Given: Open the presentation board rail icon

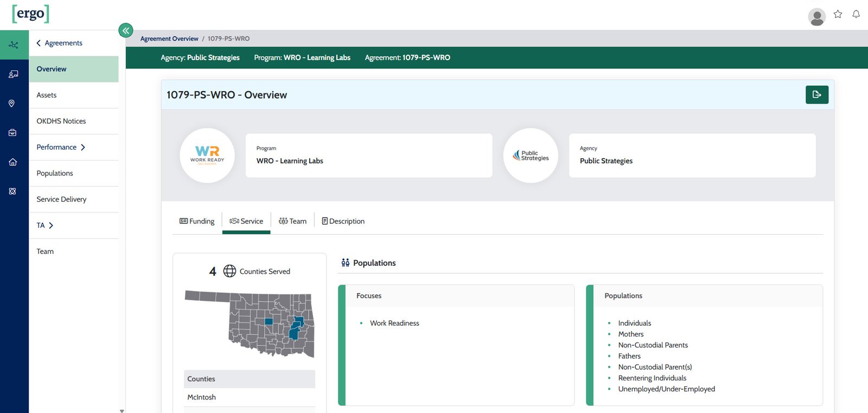Looking at the screenshot, I should tap(14, 74).
